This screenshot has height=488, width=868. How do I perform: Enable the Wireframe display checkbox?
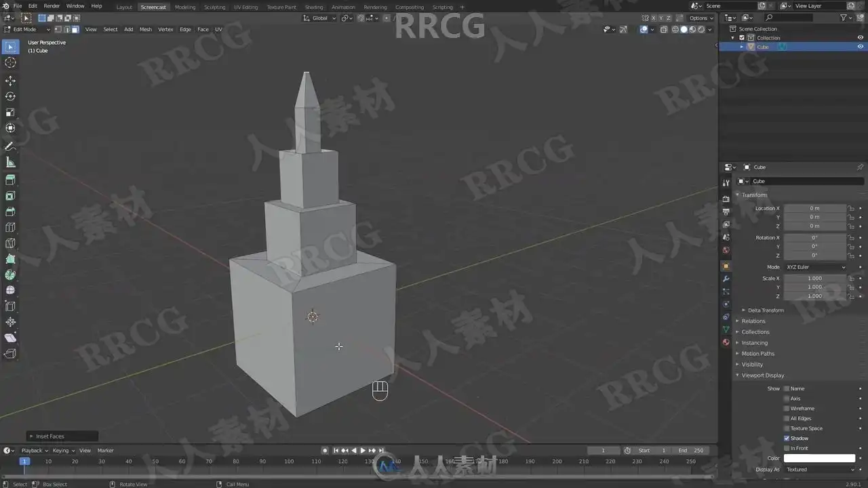pyautogui.click(x=787, y=409)
